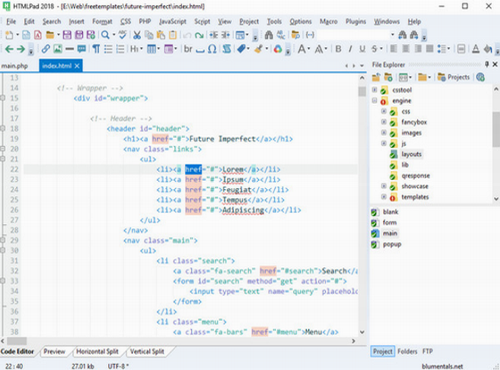500x370 pixels.
Task: Open the Preview view tab
Action: 54,351
